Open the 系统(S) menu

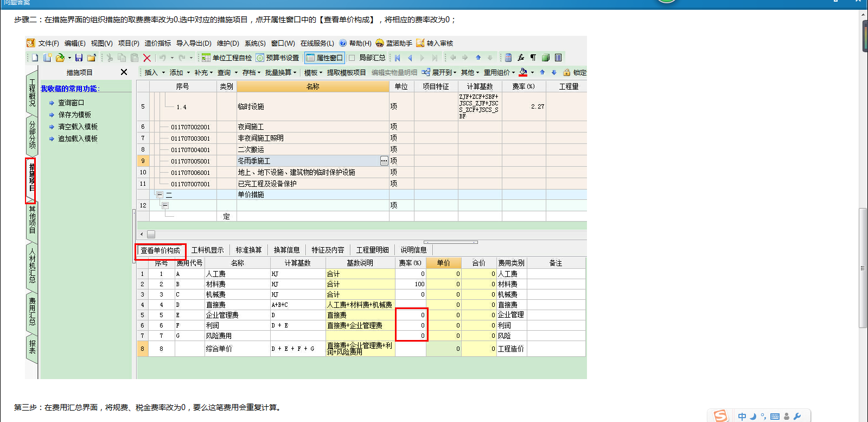click(255, 43)
